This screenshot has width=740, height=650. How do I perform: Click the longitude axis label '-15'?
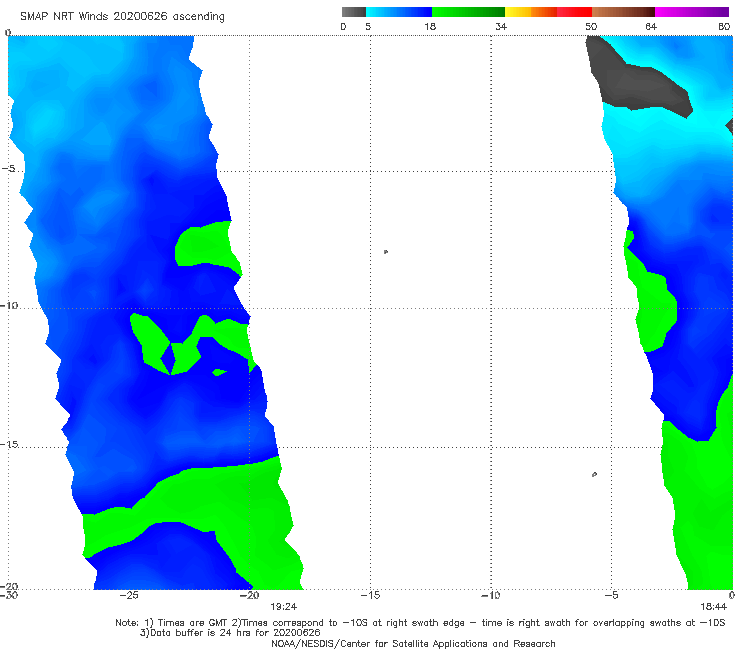(370, 595)
